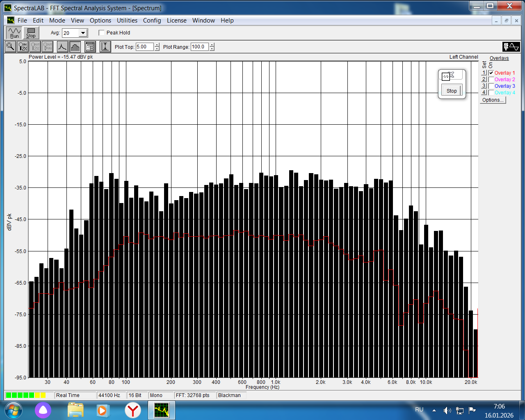This screenshot has height=420, width=525.
Task: Click the volume speaker tray icon
Action: [x=447, y=410]
